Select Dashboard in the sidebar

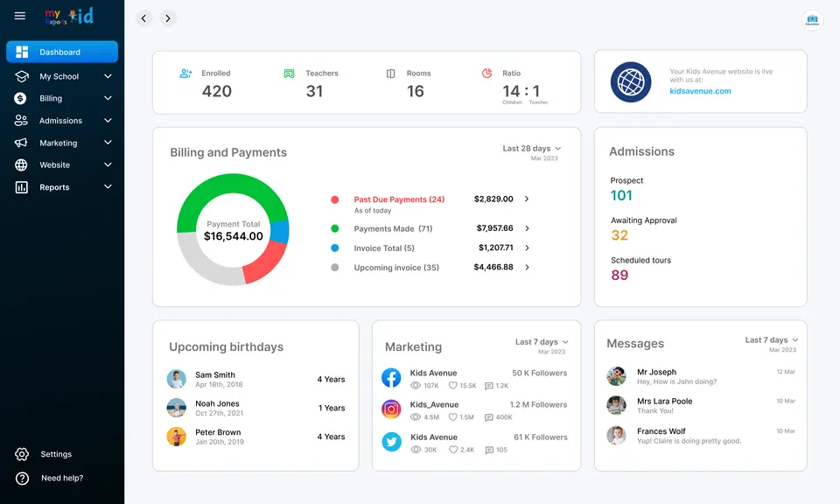(x=62, y=52)
